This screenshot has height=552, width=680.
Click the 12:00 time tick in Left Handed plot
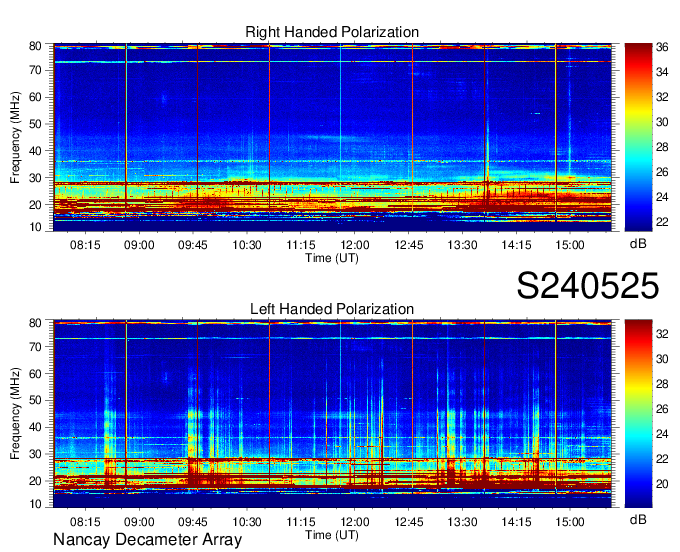355,522
